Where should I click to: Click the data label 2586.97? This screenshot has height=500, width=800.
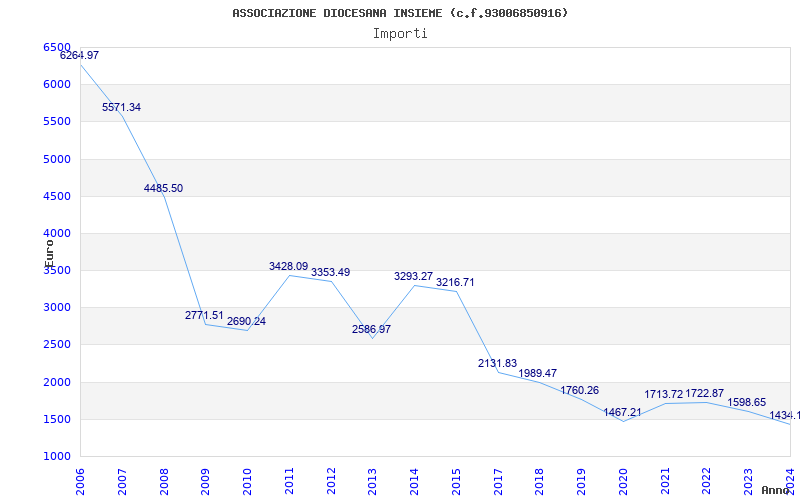tap(371, 329)
